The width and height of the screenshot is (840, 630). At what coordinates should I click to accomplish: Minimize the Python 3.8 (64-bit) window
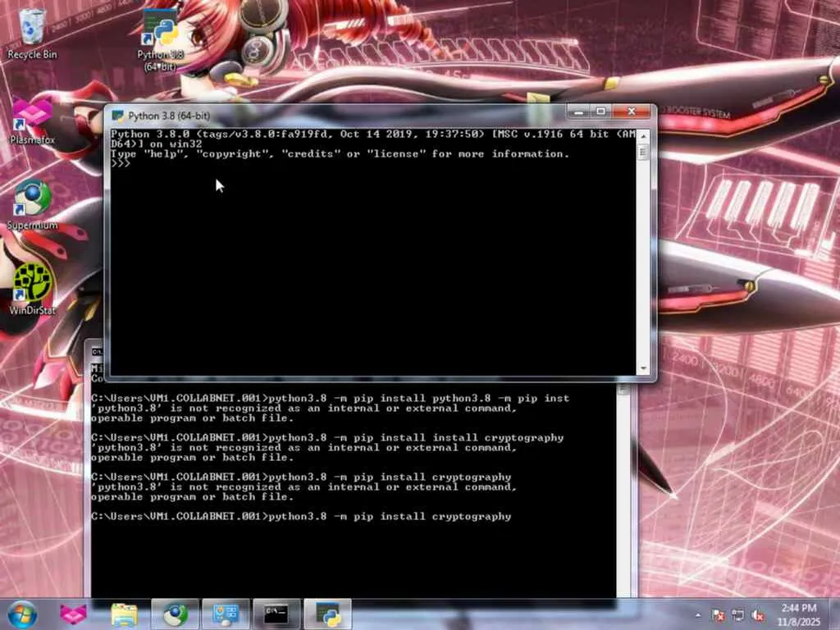pyautogui.click(x=578, y=112)
